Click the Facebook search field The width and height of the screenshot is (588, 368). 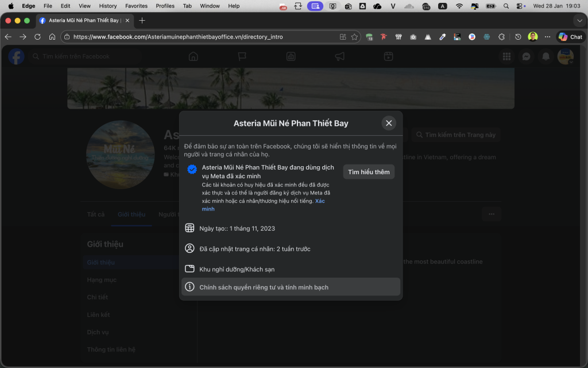coord(76,56)
